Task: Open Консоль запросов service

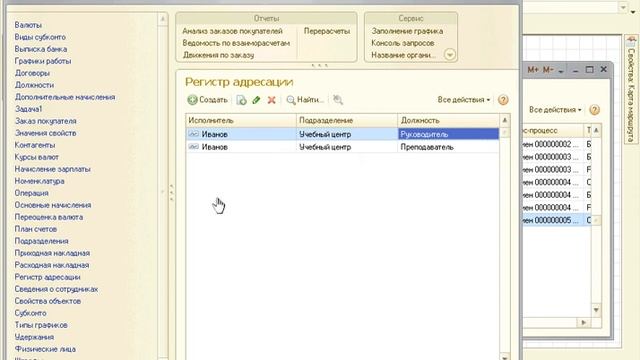Action: point(402,43)
